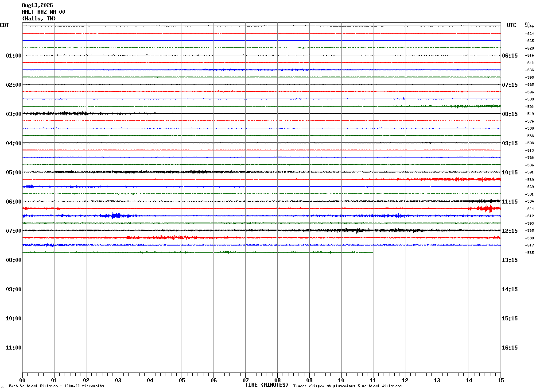Select the 07 minute mark on the time axis

click(245, 380)
